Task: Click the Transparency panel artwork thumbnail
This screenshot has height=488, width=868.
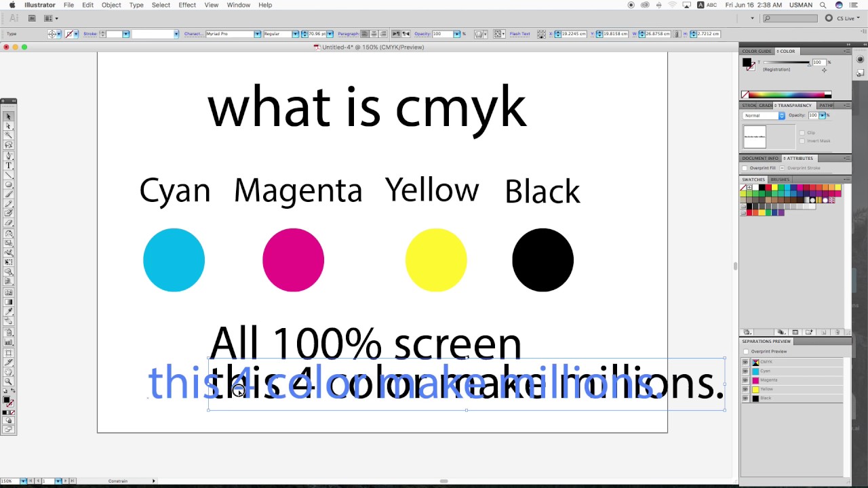Action: pos(754,137)
